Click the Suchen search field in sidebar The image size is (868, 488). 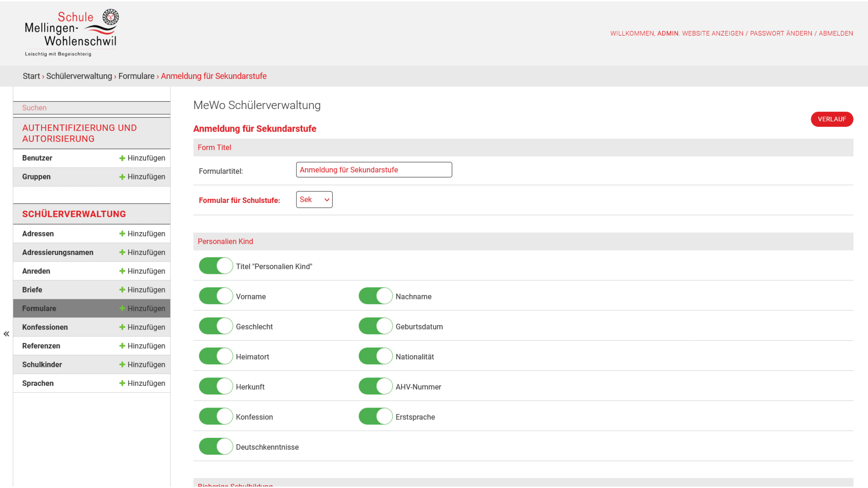tap(92, 108)
